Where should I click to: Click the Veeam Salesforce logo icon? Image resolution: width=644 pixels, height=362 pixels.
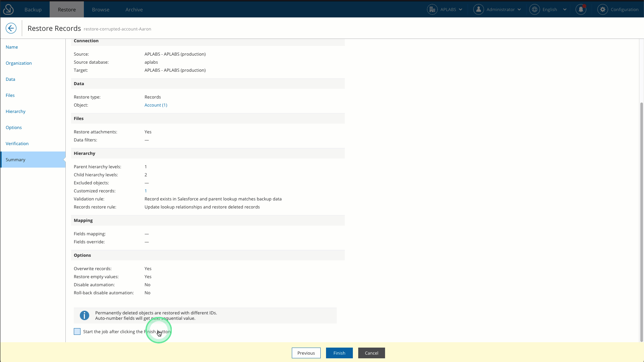coord(8,9)
